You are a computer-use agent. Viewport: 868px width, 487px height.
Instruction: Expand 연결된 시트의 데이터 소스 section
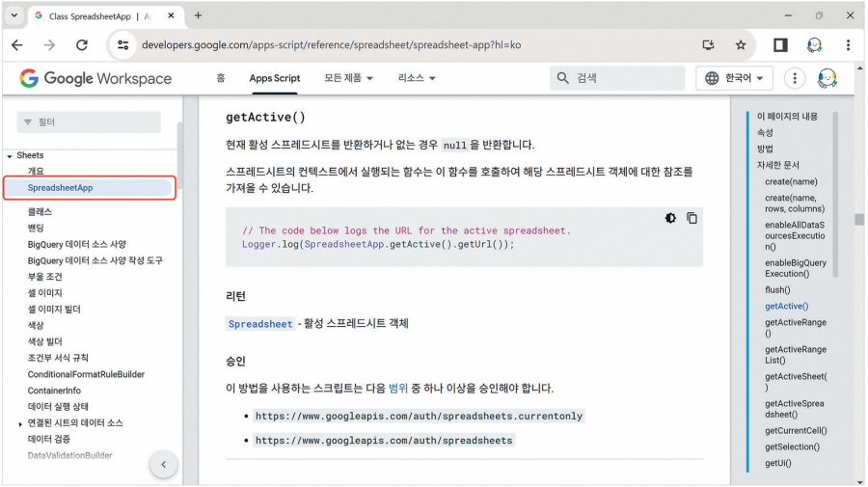[20, 424]
